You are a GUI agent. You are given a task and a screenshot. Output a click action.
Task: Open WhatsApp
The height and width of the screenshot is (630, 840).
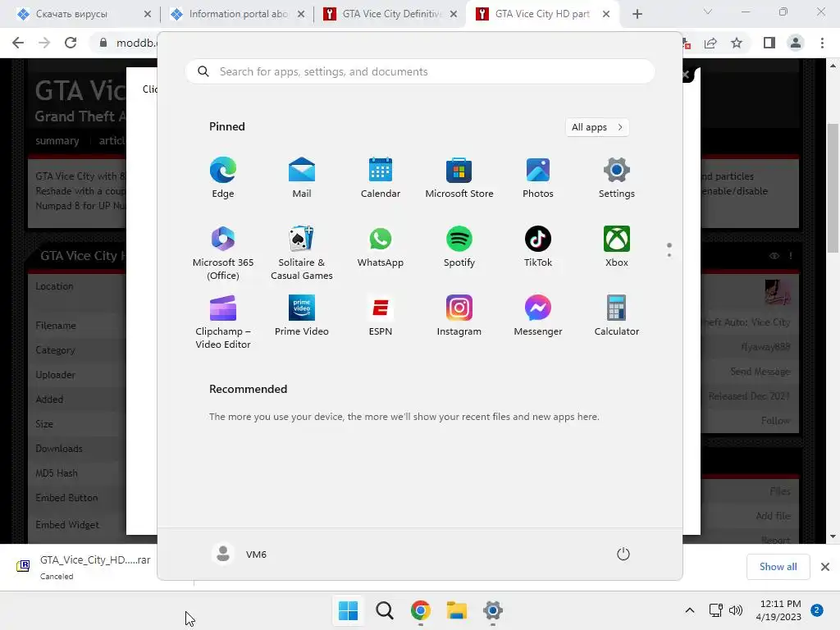(381, 246)
